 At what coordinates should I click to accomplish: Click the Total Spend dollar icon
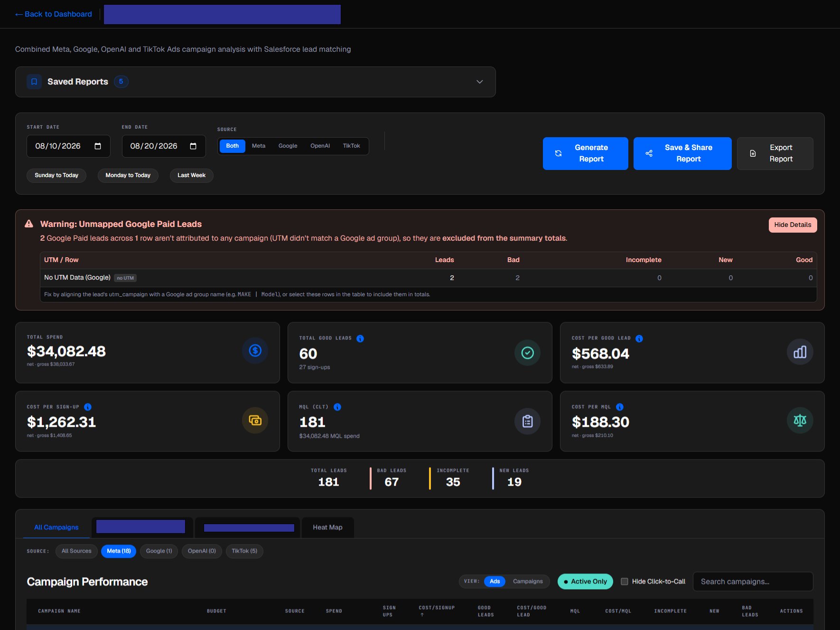255,351
